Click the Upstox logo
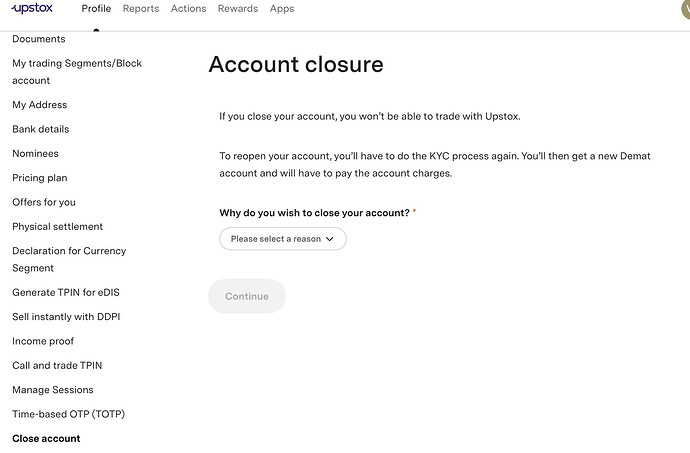Viewport: 690px width, 453px height. (x=33, y=8)
